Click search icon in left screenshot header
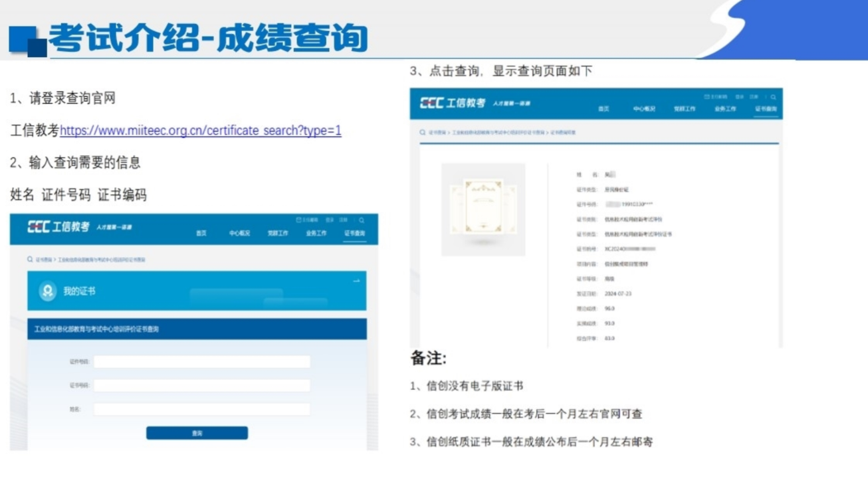 pyautogui.click(x=362, y=220)
